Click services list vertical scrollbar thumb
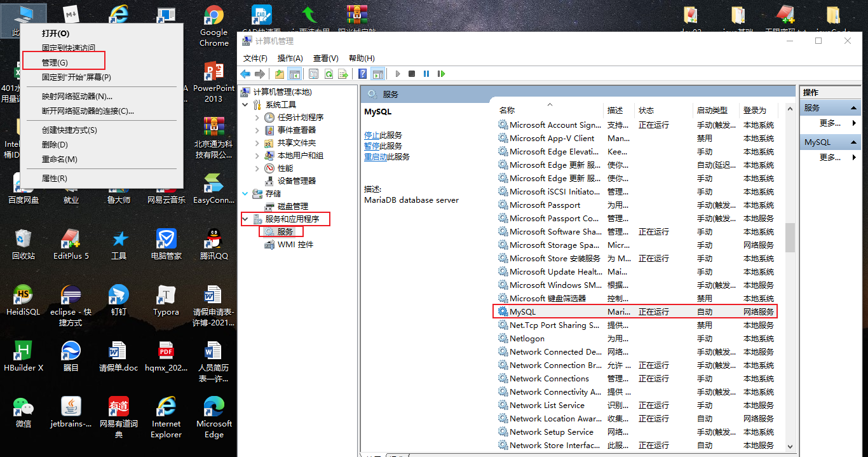 coord(790,238)
